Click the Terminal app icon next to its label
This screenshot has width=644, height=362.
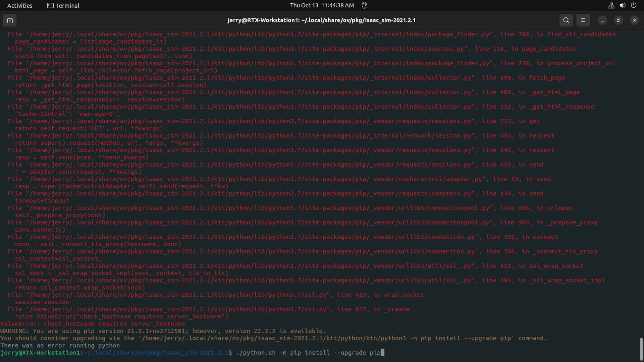50,5
